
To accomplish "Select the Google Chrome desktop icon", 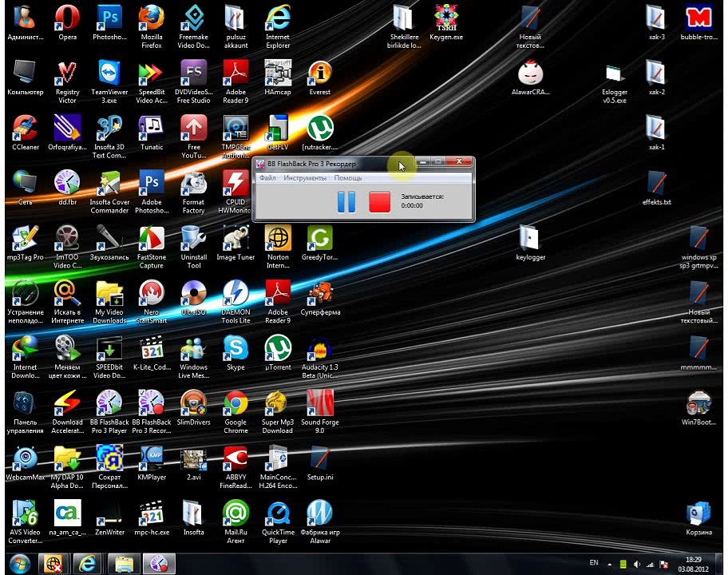I will coord(235,412).
